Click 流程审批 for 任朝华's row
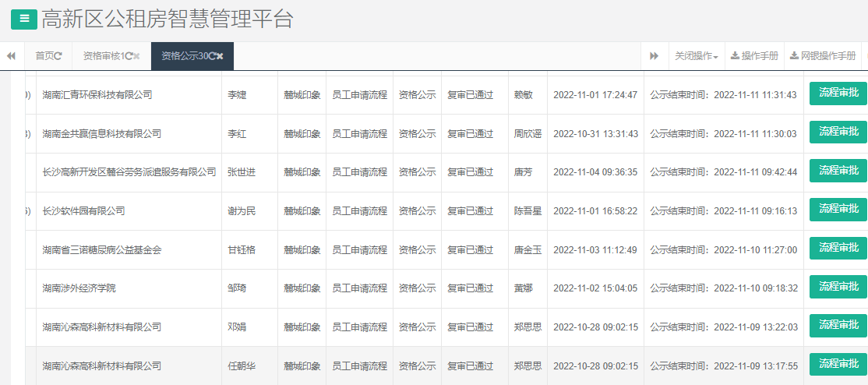The width and height of the screenshot is (868, 385). point(838,365)
